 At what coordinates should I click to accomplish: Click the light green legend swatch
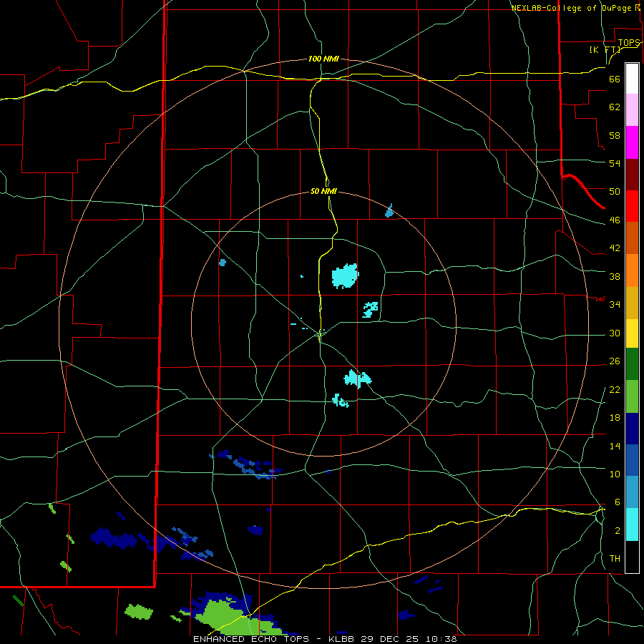click(632, 396)
